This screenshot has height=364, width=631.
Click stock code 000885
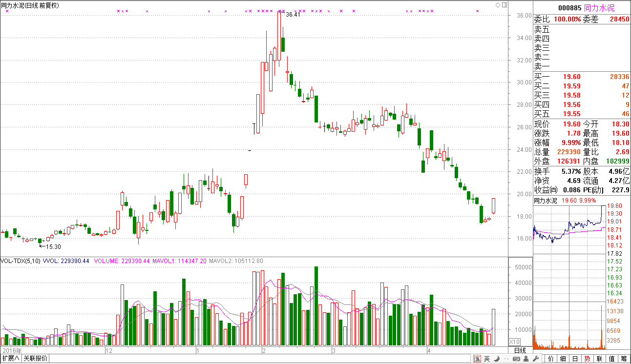[x=569, y=8]
